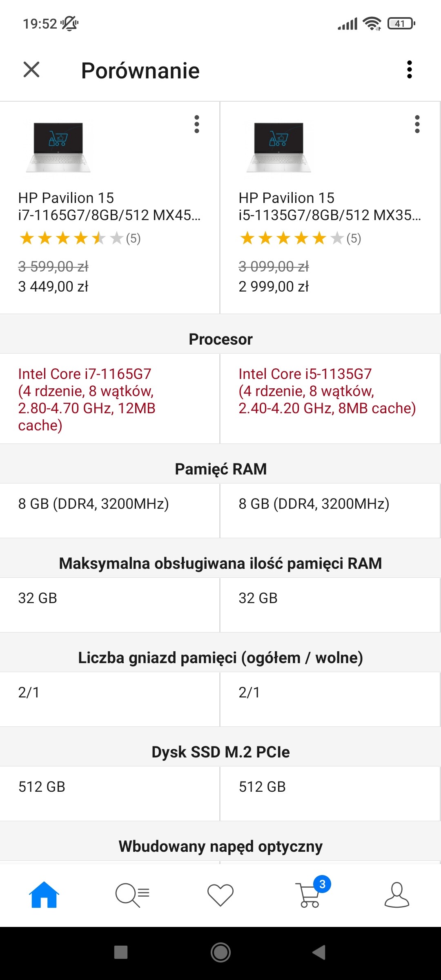Tap the Android home circle button
This screenshot has height=980, width=441.
220,953
